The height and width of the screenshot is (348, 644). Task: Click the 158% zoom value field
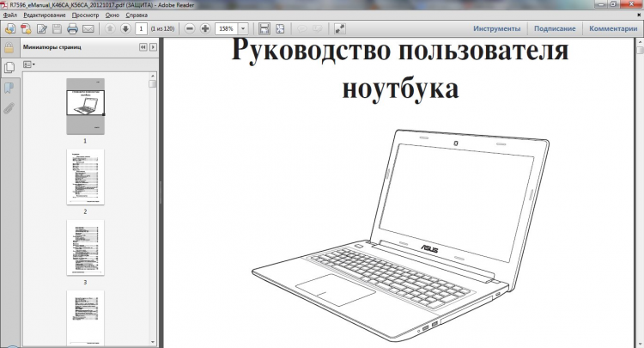point(227,28)
